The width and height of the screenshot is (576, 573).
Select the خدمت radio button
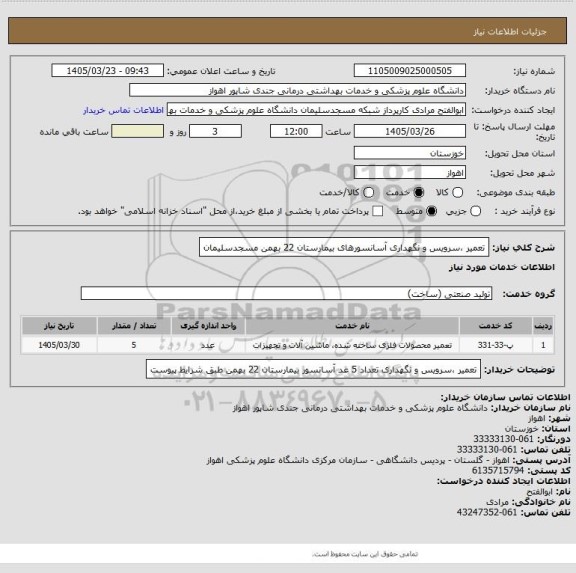[x=418, y=192]
